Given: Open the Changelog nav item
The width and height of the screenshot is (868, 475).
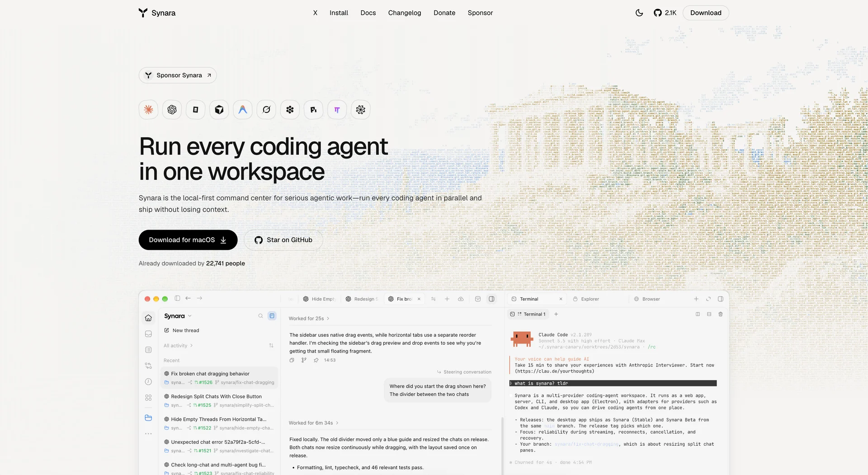Looking at the screenshot, I should click(405, 13).
